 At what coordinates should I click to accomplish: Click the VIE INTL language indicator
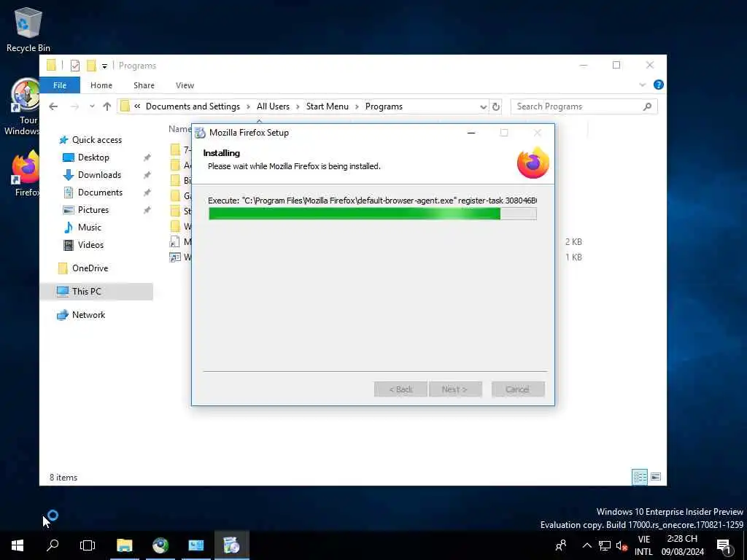(x=643, y=545)
